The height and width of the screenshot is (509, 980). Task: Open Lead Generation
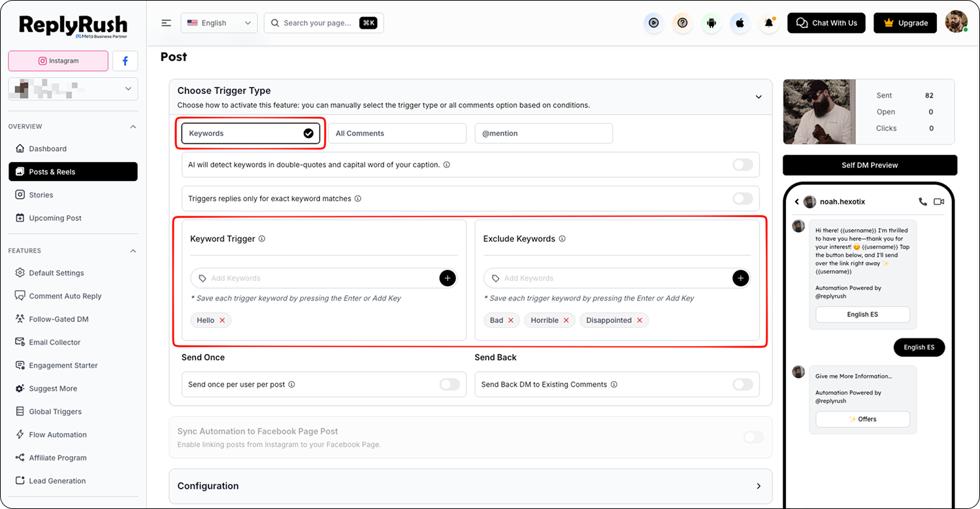[x=73, y=481]
